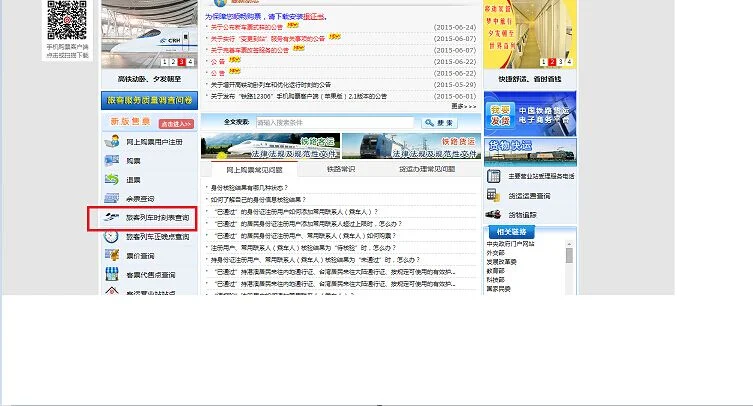Focus the 全文搜索 input field
The height and width of the screenshot is (406, 753).
pyautogui.click(x=335, y=123)
